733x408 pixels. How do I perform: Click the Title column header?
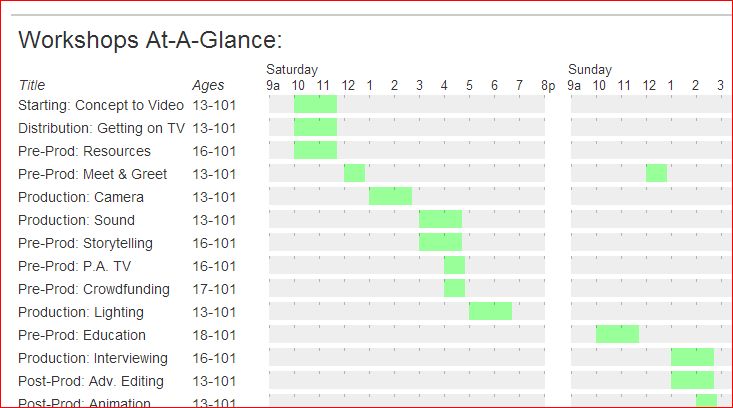point(32,85)
